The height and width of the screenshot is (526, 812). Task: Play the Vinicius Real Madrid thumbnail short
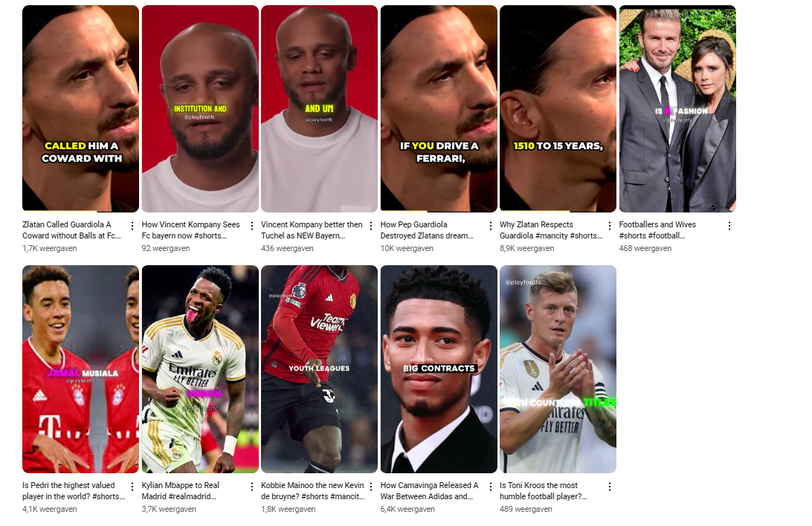(x=200, y=369)
